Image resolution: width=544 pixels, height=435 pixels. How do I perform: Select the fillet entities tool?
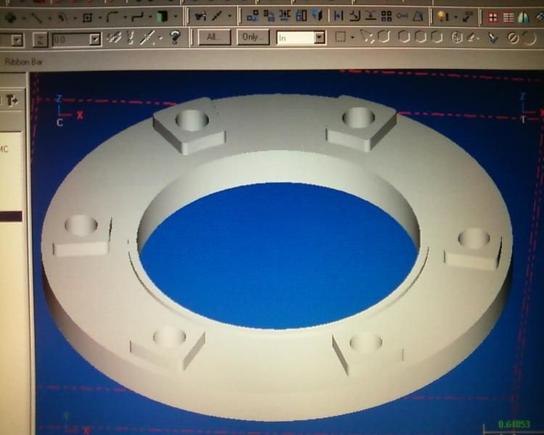coord(112,17)
